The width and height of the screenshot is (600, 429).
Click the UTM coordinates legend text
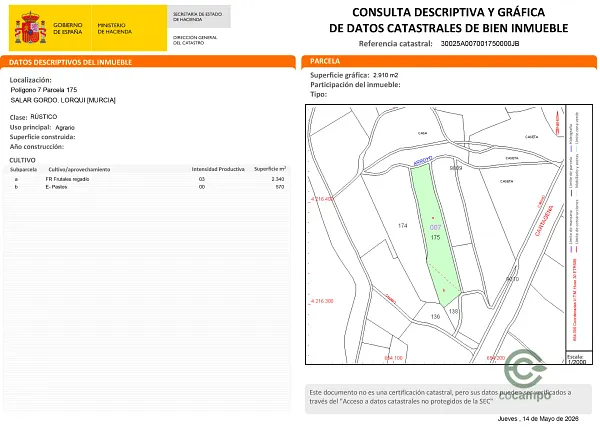574,300
